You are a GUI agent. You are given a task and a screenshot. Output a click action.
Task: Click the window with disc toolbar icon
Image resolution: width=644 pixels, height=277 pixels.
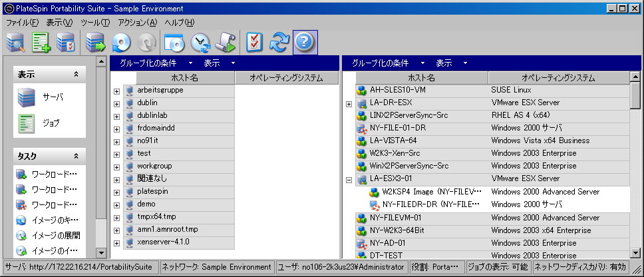click(174, 43)
